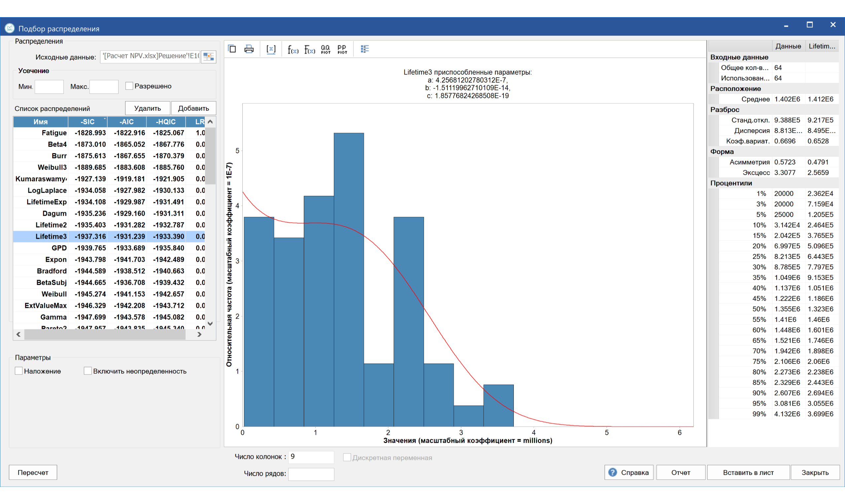
Task: Show the cumulative distribution F(x) plot
Action: click(x=309, y=50)
